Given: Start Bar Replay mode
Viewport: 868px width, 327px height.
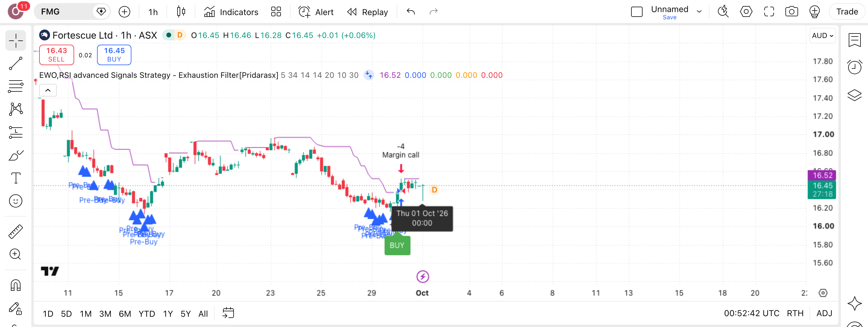Looking at the screenshot, I should click(368, 12).
